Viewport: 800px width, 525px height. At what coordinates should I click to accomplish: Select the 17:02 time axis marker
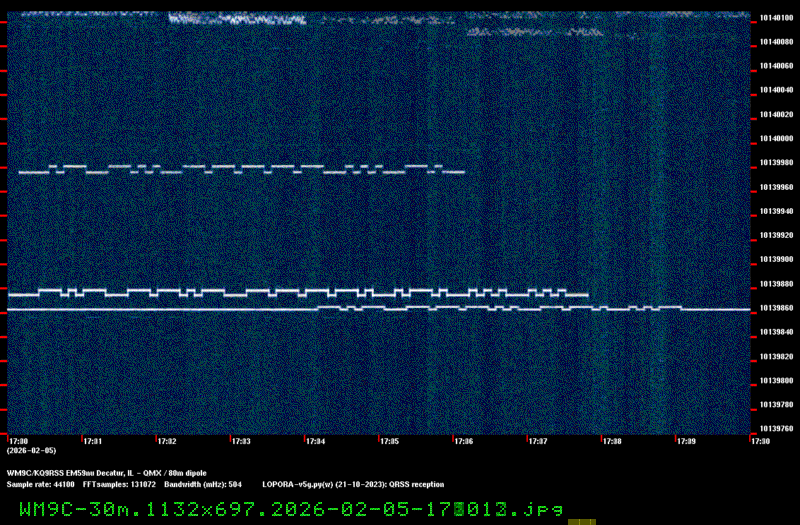pyautogui.click(x=167, y=441)
